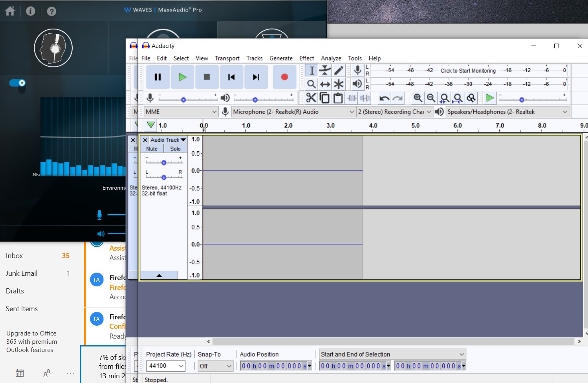Click the Copy icon in edit toolbar
The image size is (588, 383).
pyautogui.click(x=324, y=98)
